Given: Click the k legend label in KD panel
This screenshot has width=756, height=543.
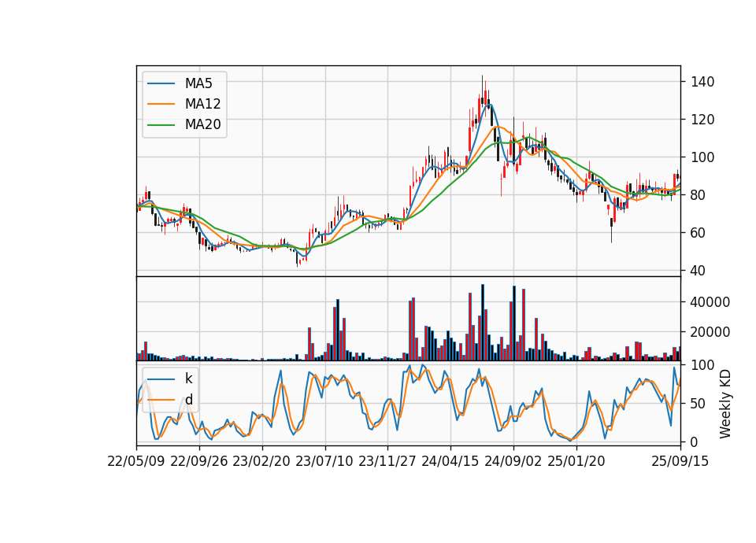Looking at the screenshot, I should [x=188, y=379].
